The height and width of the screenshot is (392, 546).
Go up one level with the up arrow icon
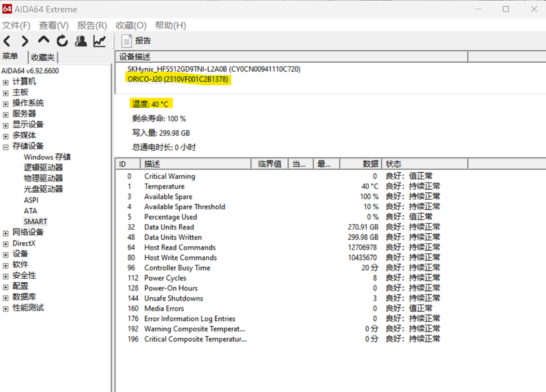pos(44,40)
